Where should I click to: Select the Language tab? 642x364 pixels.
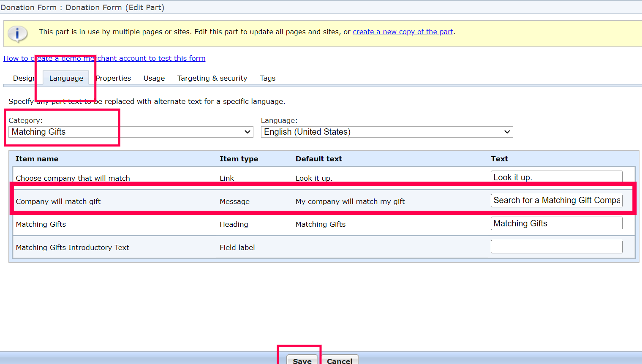coord(66,79)
